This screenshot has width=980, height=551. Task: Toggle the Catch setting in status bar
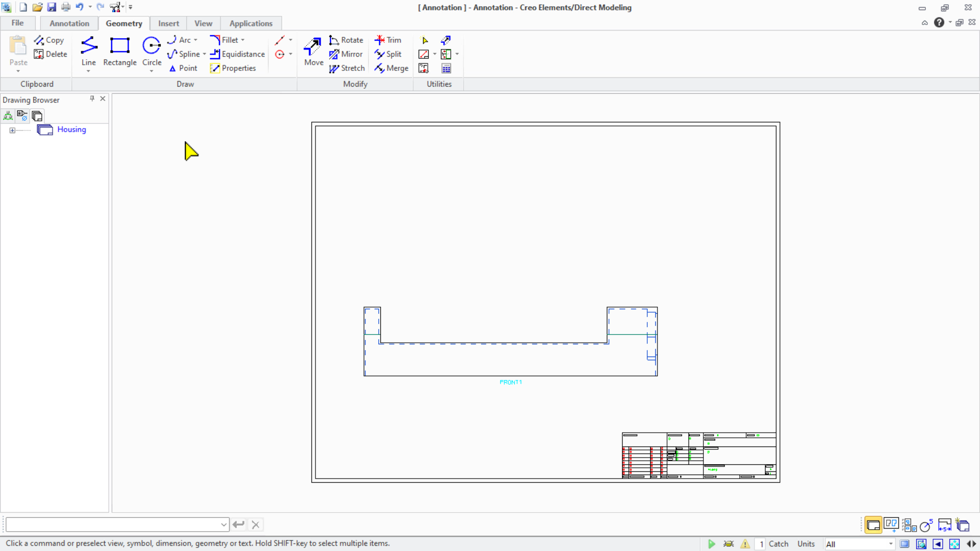click(778, 544)
